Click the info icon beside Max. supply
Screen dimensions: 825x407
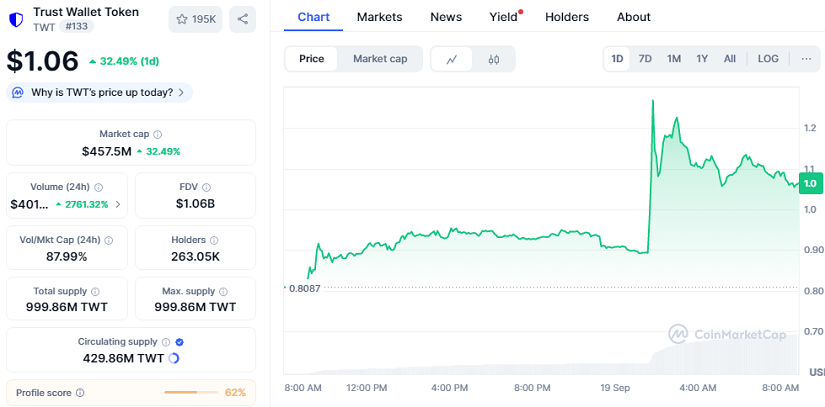[x=223, y=291]
